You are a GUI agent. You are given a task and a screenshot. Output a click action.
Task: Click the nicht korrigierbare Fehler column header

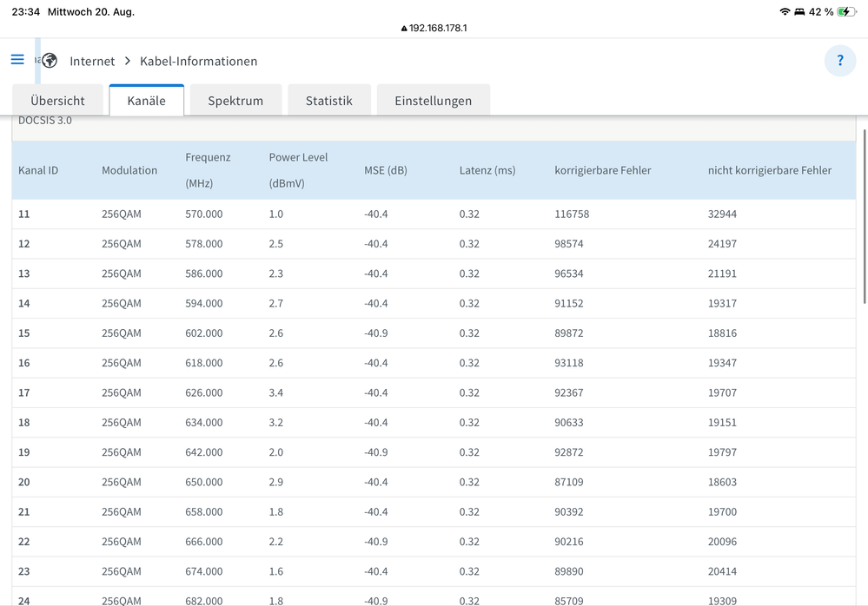769,171
